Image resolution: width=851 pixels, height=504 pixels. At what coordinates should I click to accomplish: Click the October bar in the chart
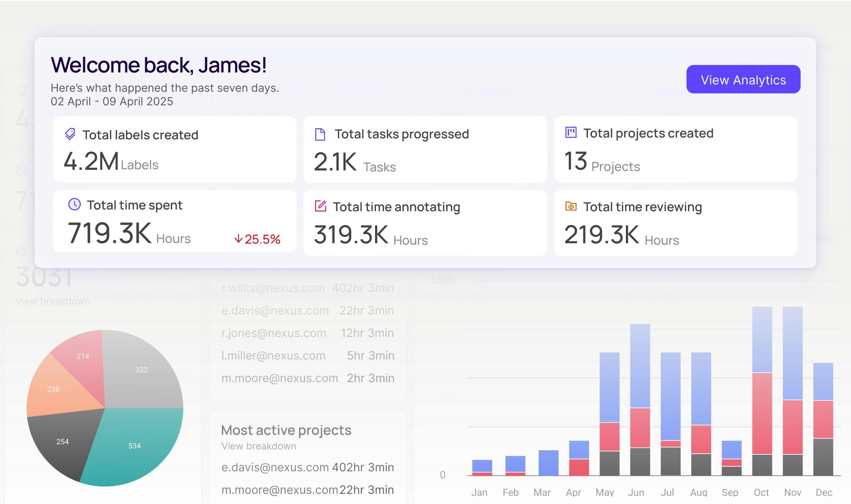(x=762, y=391)
